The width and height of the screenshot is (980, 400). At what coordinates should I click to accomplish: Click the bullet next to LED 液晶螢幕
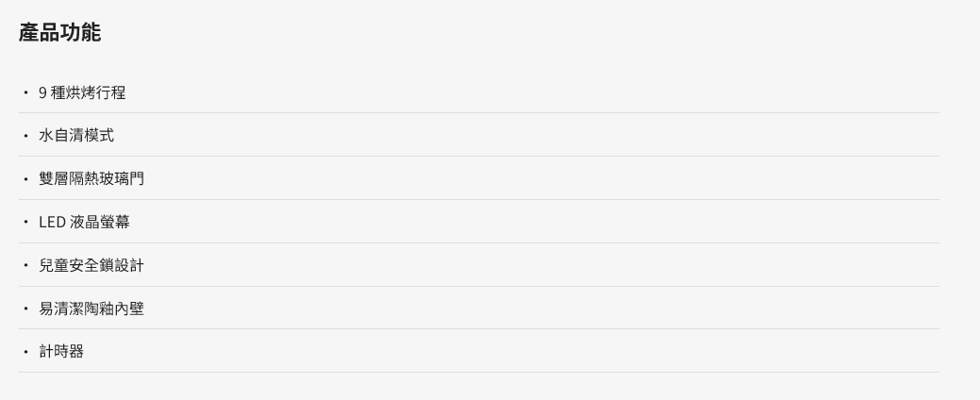[25, 222]
